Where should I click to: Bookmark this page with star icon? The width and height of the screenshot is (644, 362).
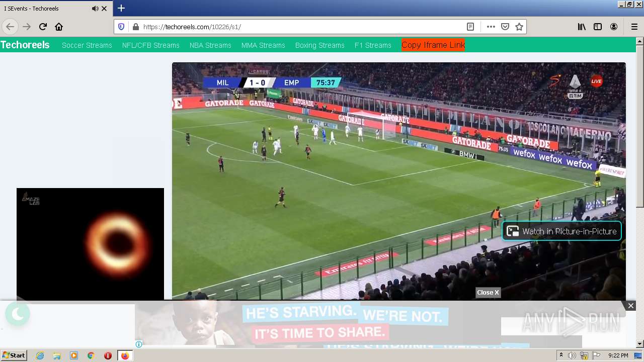(519, 27)
